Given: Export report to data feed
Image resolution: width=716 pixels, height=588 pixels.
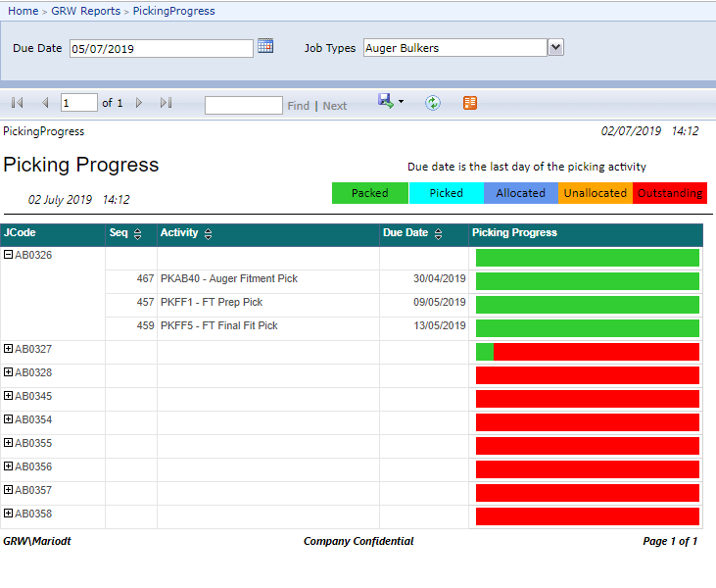Looking at the screenshot, I should click(x=470, y=103).
